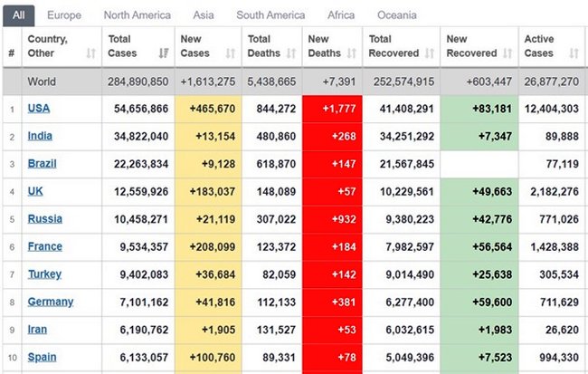Click New Deaths column sort icon

pos(351,54)
